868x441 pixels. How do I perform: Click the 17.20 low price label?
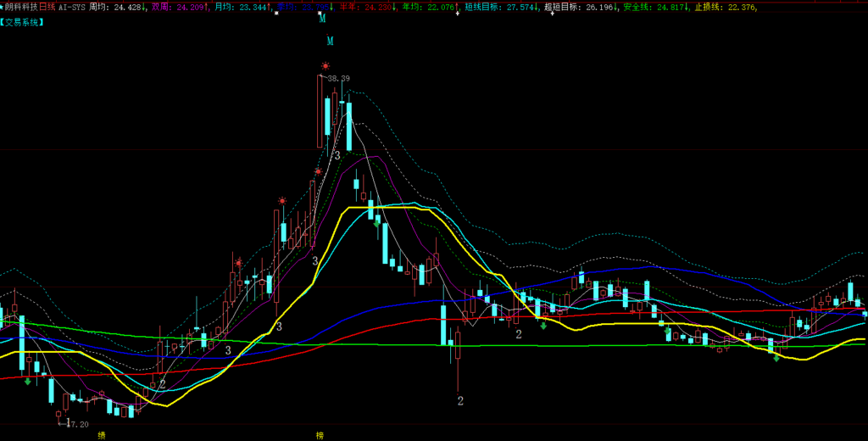(x=78, y=423)
